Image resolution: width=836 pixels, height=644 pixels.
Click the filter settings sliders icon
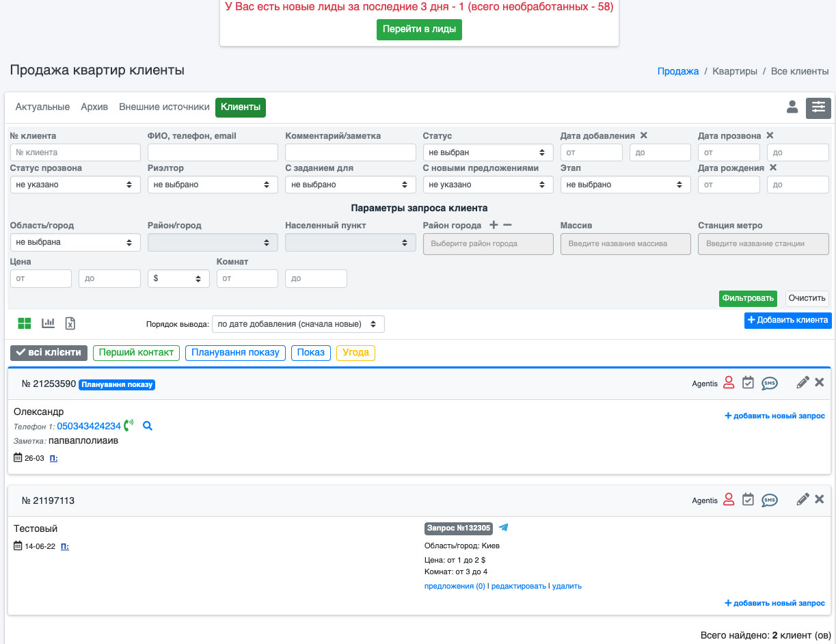[818, 107]
